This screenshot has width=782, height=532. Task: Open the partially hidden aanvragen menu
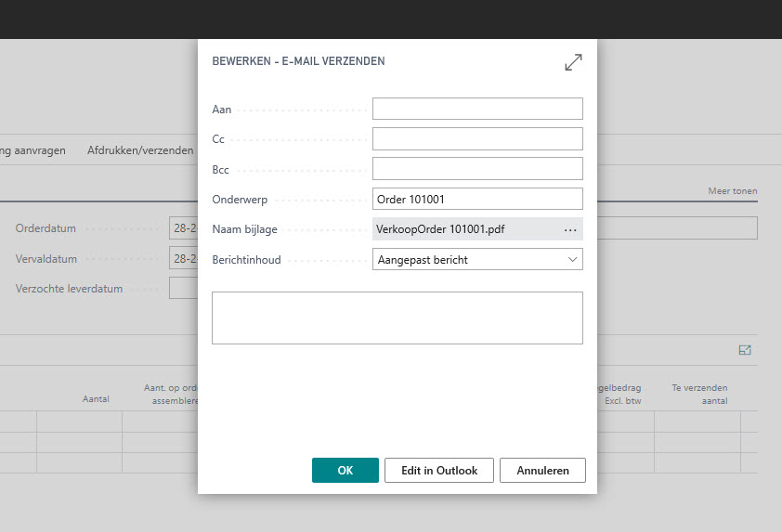(33, 150)
